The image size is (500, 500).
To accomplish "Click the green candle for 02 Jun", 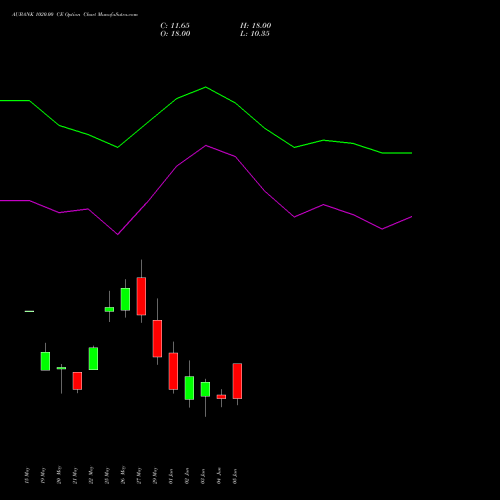I will (189, 388).
